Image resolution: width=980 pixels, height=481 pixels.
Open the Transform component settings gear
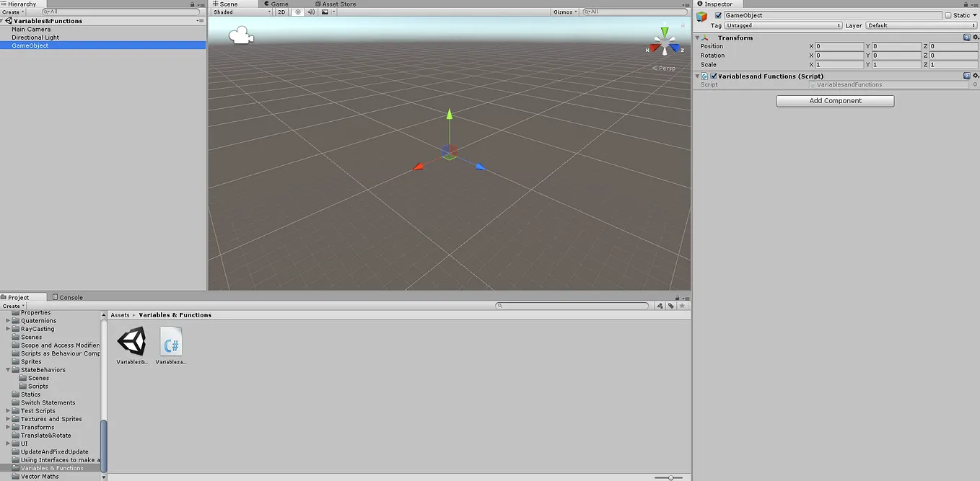(976, 37)
